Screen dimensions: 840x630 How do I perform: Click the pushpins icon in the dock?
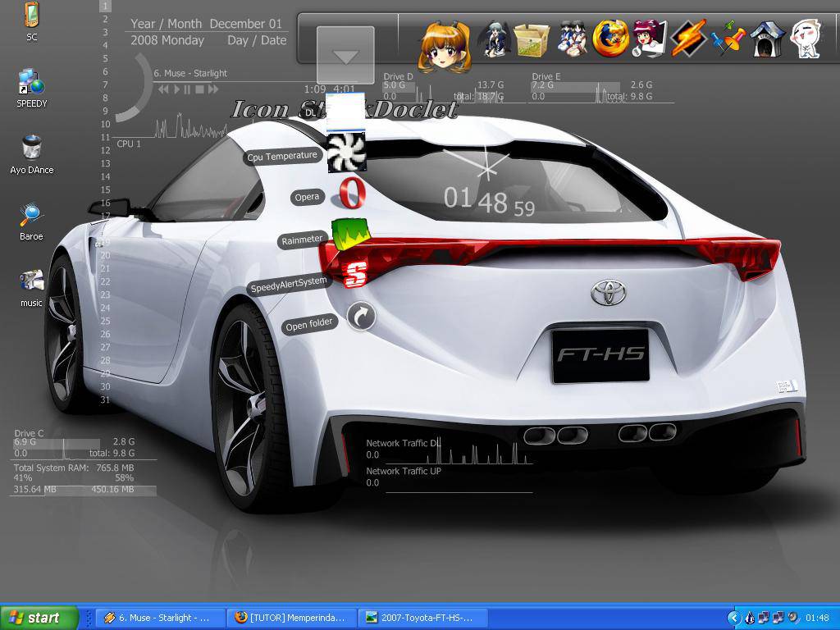(x=728, y=39)
